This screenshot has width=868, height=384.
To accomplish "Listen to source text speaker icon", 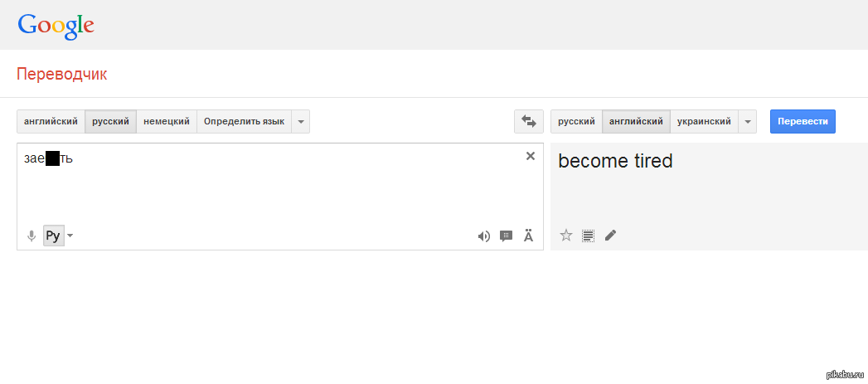I will pos(484,236).
